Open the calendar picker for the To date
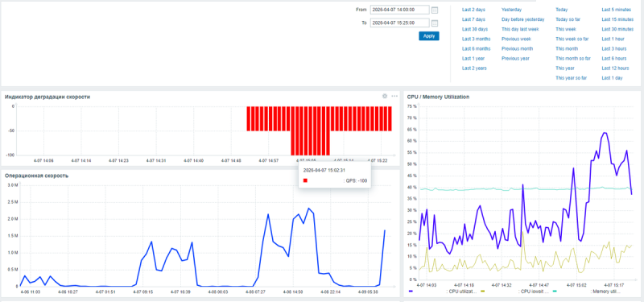644x302 pixels. (x=435, y=23)
